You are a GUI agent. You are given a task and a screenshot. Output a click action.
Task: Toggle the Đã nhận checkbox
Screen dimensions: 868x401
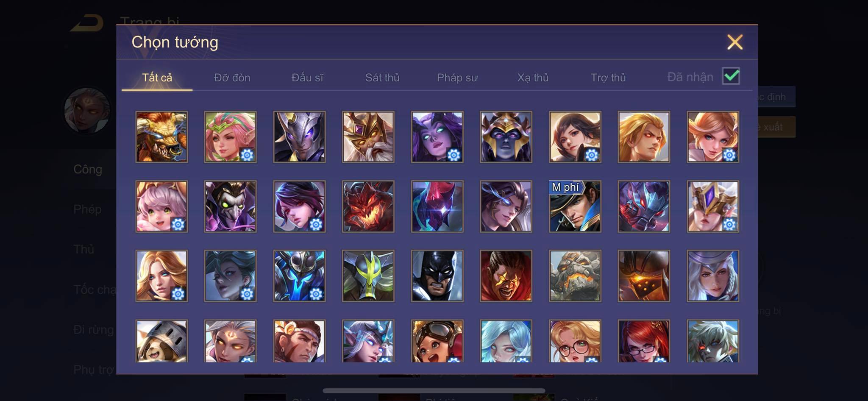point(731,76)
